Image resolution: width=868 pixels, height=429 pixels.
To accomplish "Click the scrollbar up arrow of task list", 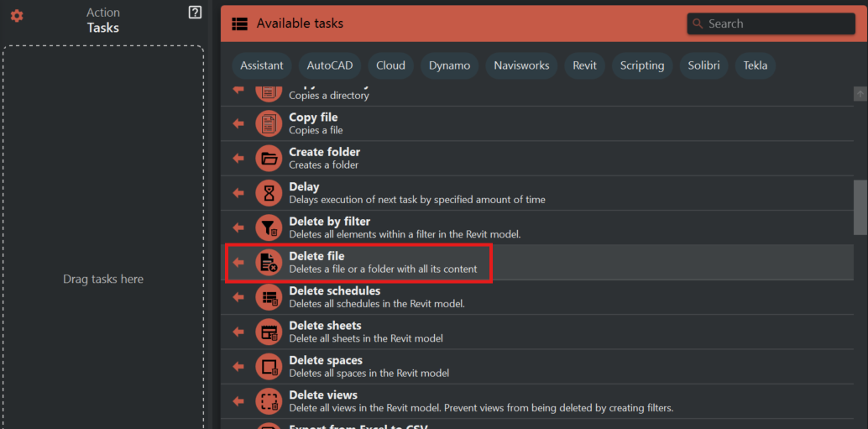I will point(860,94).
